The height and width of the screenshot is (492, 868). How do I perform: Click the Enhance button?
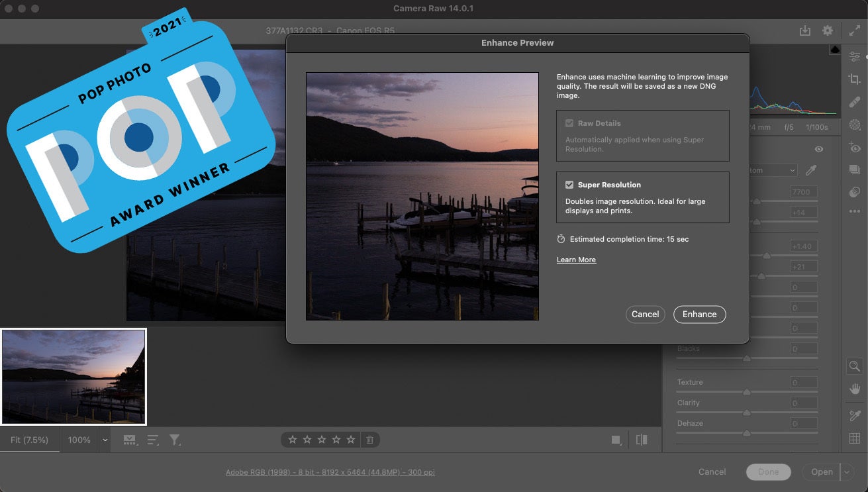[x=699, y=314]
